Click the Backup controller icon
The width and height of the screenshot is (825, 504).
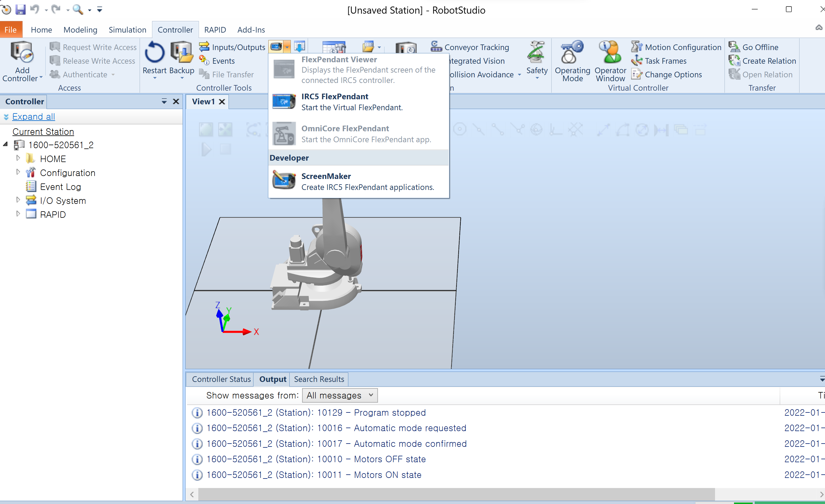coord(182,52)
